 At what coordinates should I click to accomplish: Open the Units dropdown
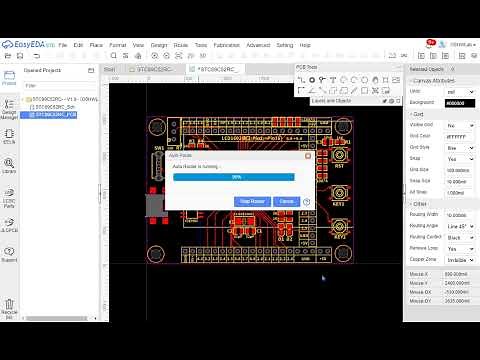pyautogui.click(x=460, y=92)
